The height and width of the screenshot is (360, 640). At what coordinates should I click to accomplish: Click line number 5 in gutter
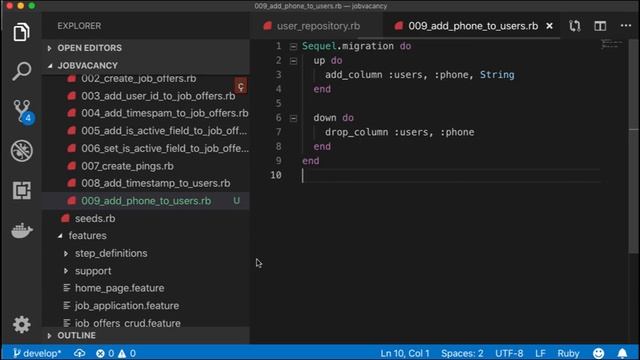click(278, 103)
